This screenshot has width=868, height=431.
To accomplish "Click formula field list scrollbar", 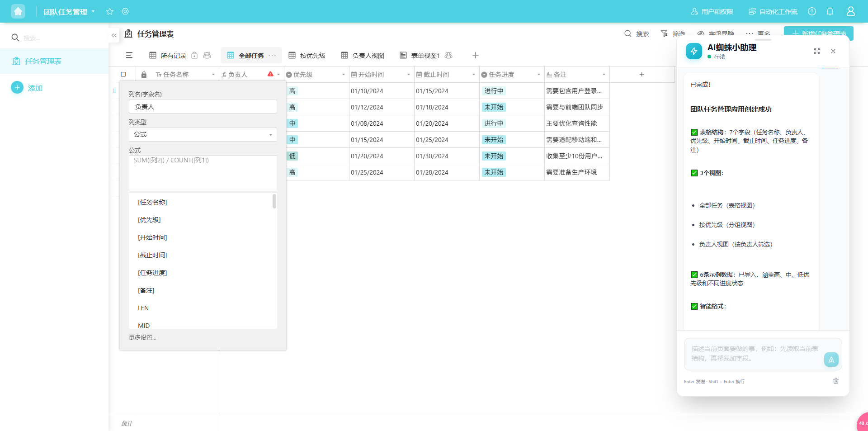I will (274, 201).
